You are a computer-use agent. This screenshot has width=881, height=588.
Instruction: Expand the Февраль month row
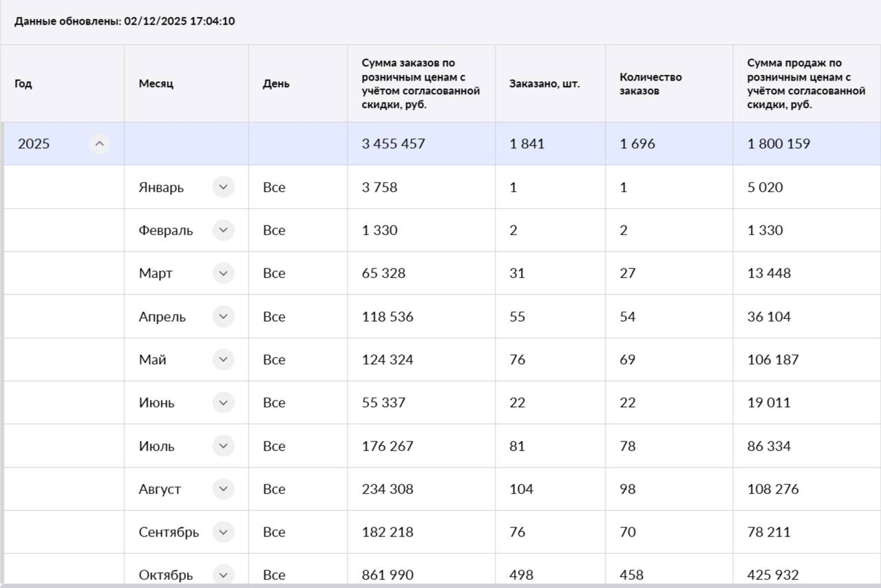coord(223,230)
